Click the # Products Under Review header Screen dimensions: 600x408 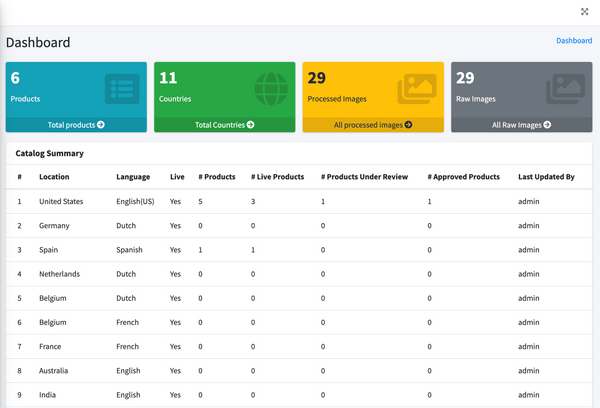364,177
